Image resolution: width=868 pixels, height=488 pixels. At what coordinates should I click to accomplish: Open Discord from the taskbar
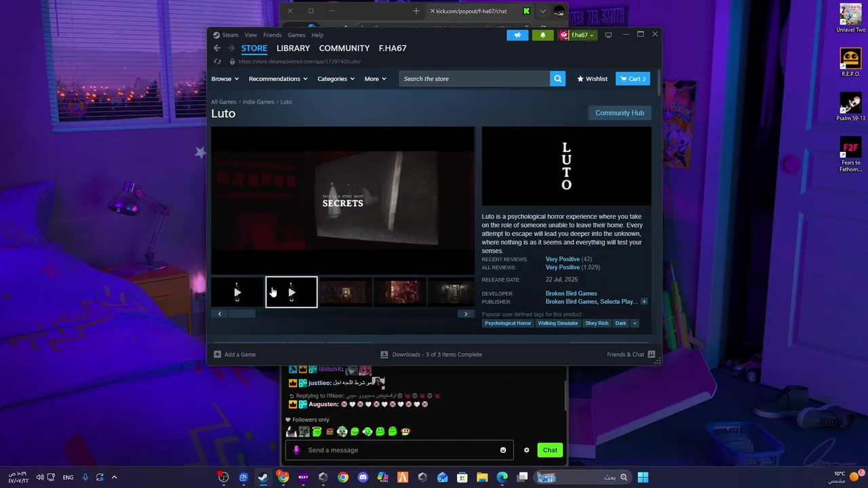coord(363,477)
